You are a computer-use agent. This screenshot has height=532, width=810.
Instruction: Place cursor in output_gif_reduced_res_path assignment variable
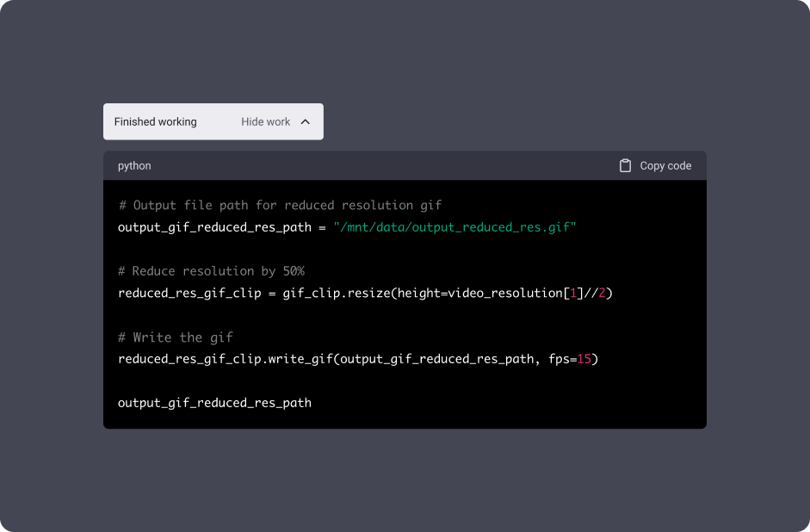tap(214, 227)
